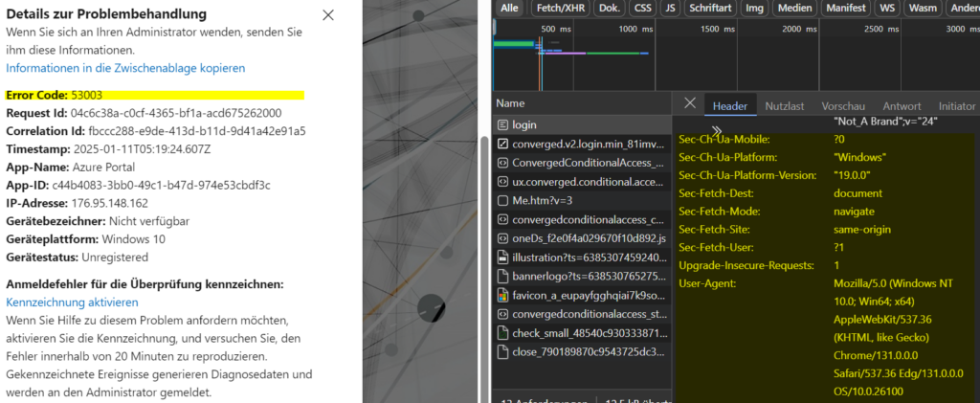Viewport: 980px width, 403px height.
Task: Click the illustration image file icon
Action: 502,257
